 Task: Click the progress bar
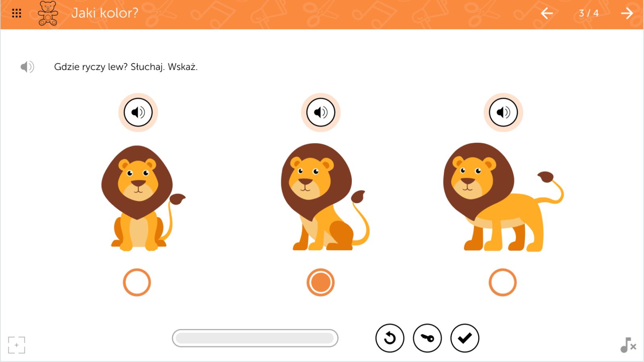click(255, 338)
